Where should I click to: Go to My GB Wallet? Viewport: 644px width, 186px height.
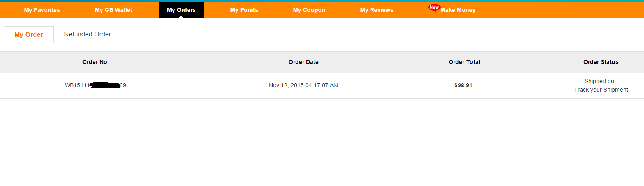click(x=113, y=10)
